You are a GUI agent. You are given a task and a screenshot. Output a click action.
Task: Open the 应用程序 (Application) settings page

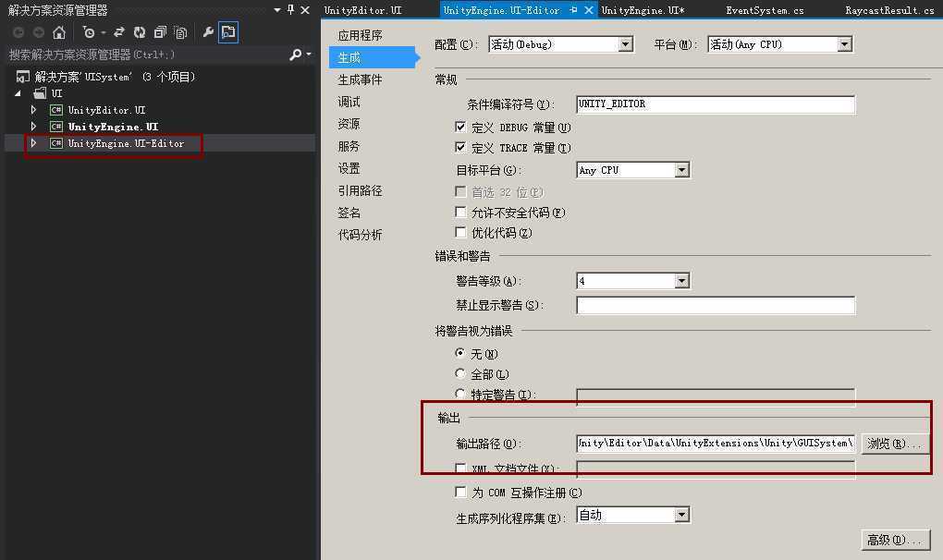coord(361,35)
